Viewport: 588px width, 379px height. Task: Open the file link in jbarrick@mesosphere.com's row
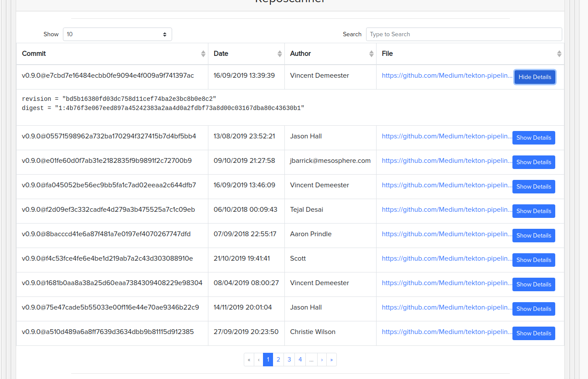(446, 160)
